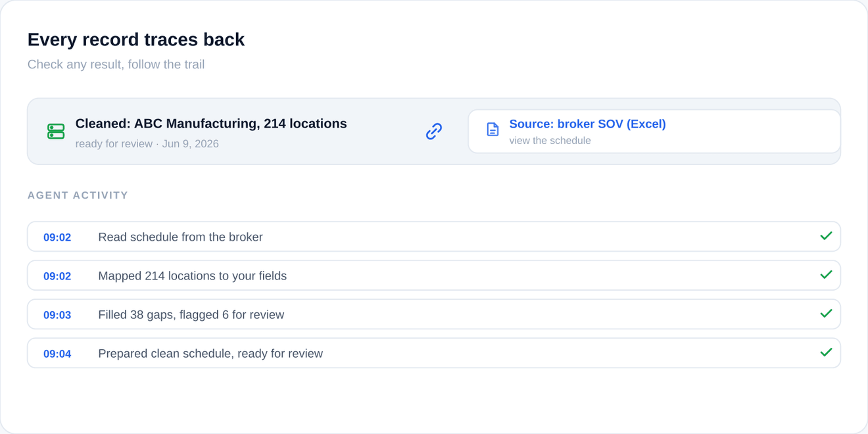Image resolution: width=868 pixels, height=434 pixels.
Task: Click the blue chain link icon
Action: click(434, 132)
